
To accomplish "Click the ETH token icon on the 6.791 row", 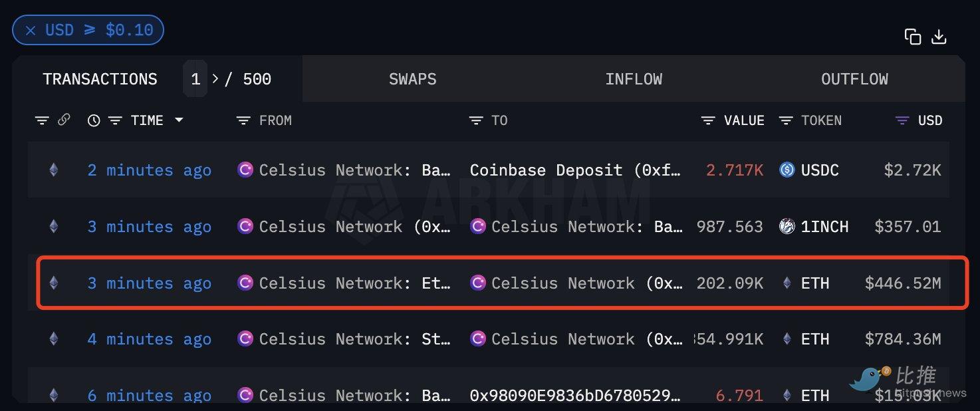I will [x=787, y=395].
